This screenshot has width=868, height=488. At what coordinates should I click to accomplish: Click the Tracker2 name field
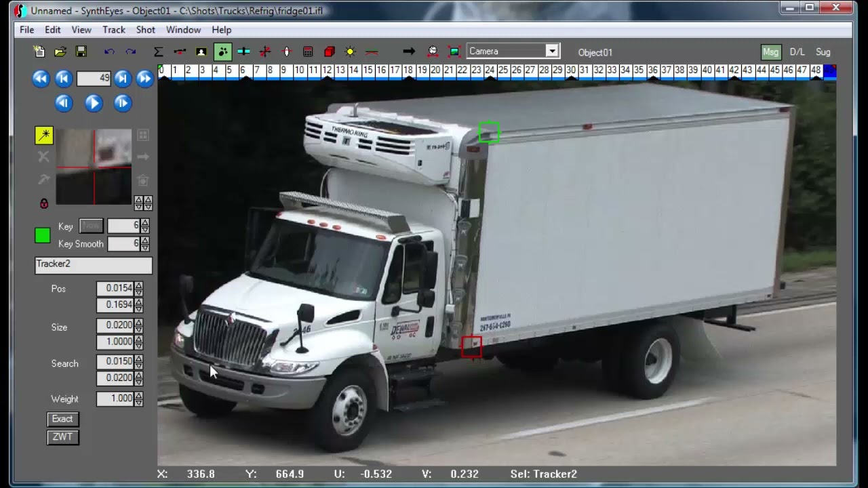tap(94, 264)
